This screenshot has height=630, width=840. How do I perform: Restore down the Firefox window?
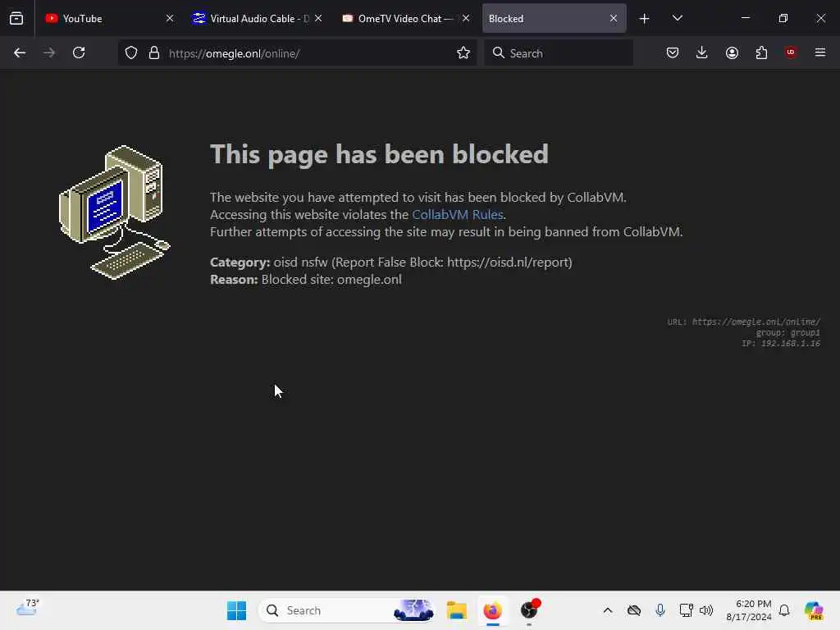(x=783, y=18)
